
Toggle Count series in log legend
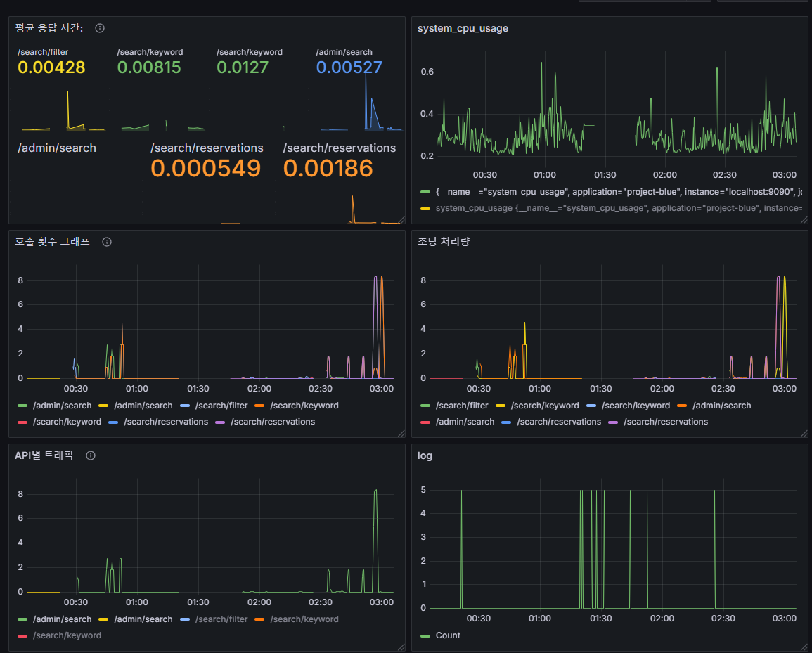[441, 635]
